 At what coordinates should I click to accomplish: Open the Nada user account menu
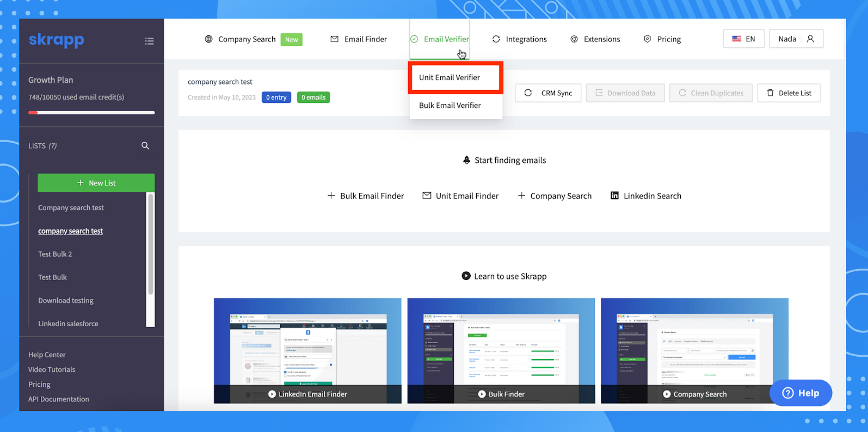(796, 39)
